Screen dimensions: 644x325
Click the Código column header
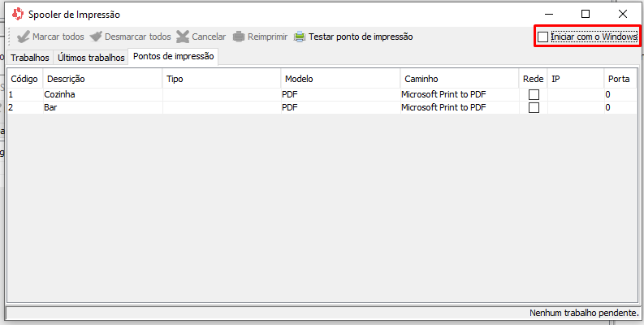[x=24, y=79]
